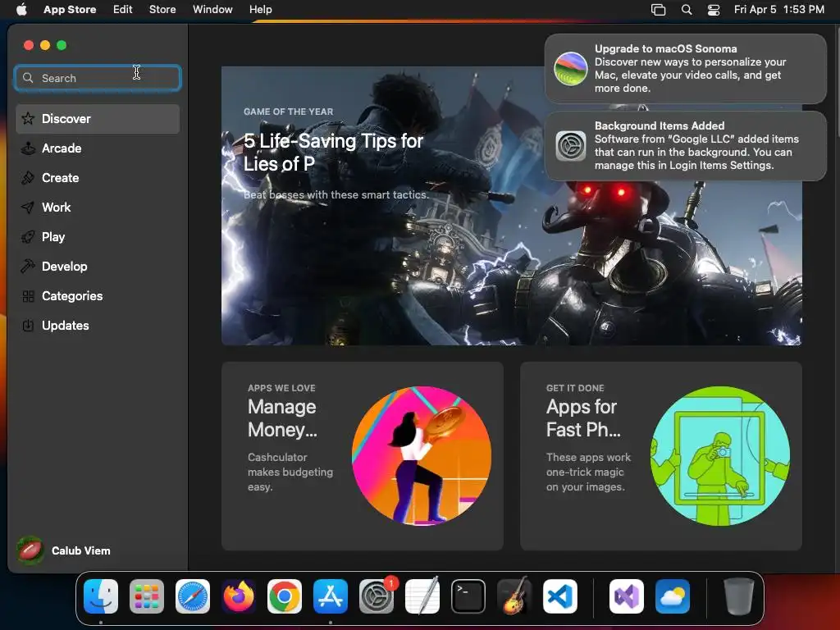The width and height of the screenshot is (840, 630).
Task: Open Control Center in the menu bar
Action: [x=714, y=10]
